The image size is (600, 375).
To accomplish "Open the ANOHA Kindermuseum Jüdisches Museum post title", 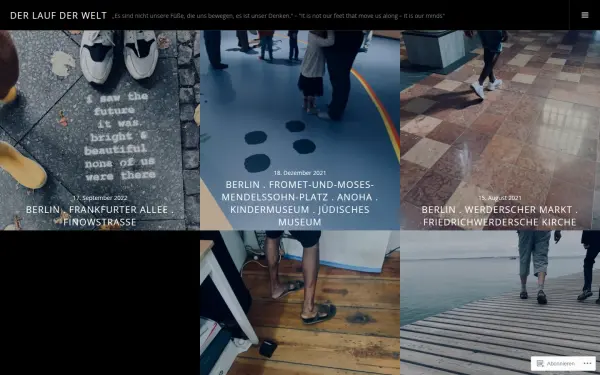I will coord(300,203).
